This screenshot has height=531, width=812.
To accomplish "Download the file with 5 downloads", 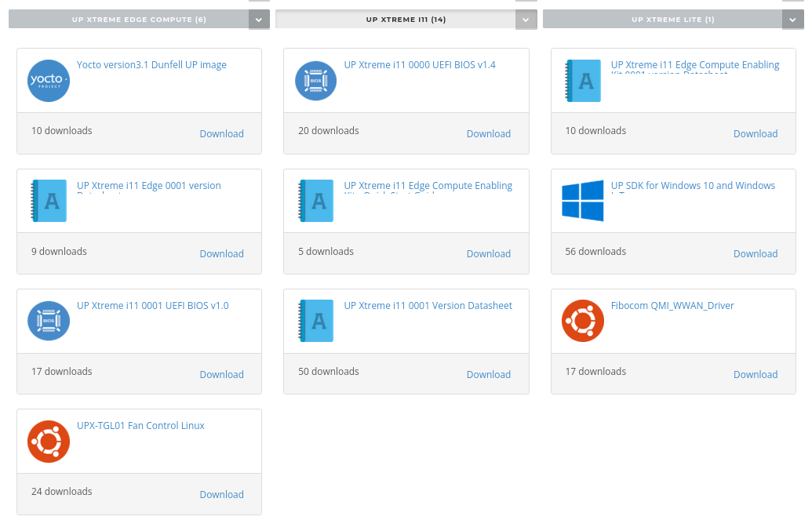I will (x=488, y=254).
